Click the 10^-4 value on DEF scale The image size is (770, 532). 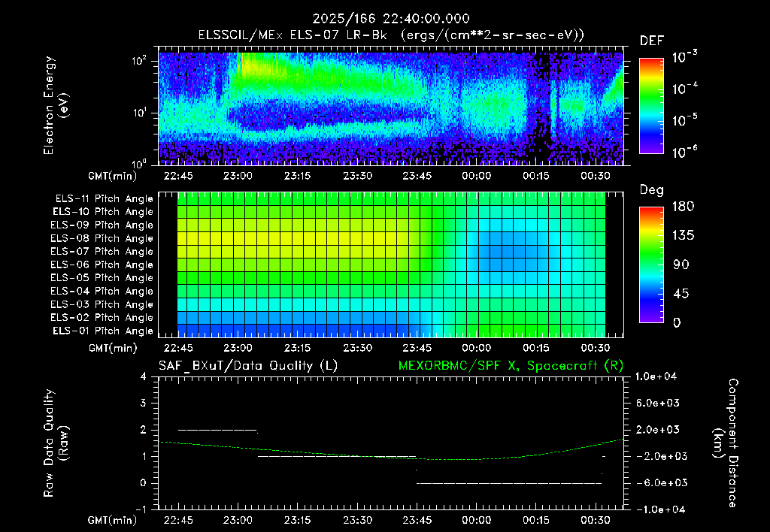coord(684,89)
